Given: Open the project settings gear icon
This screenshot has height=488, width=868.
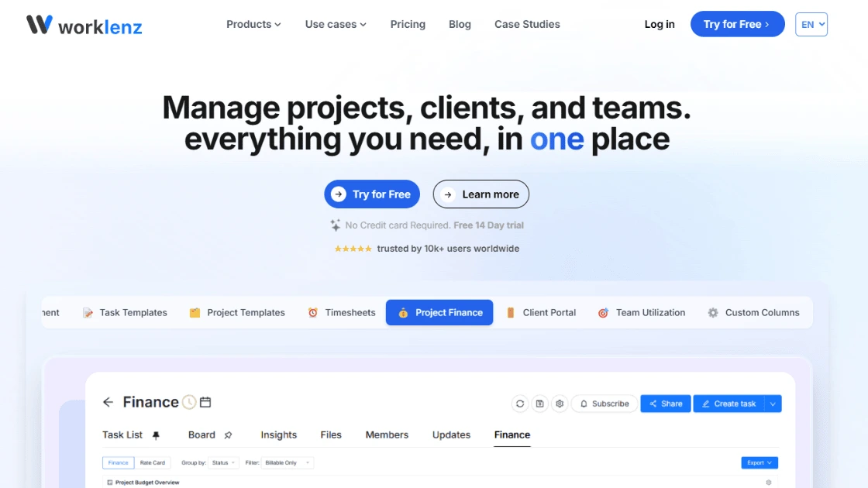Looking at the screenshot, I should tap(560, 404).
